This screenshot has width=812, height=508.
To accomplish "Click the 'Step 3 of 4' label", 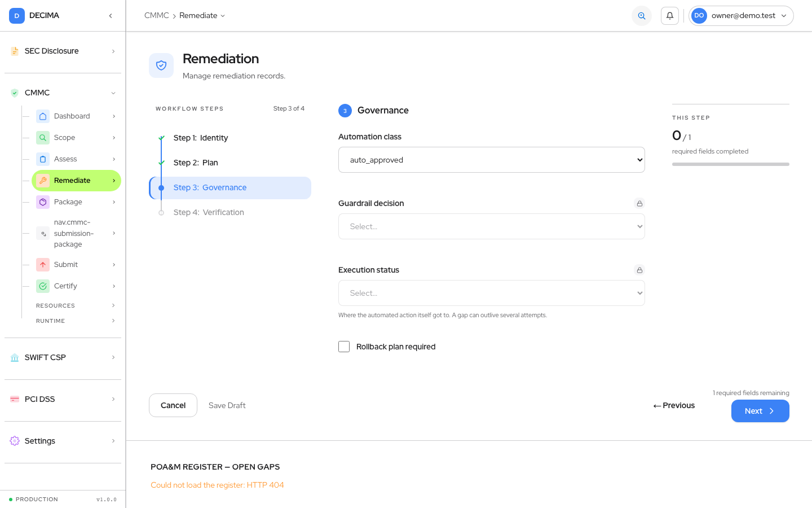I will click(x=289, y=108).
